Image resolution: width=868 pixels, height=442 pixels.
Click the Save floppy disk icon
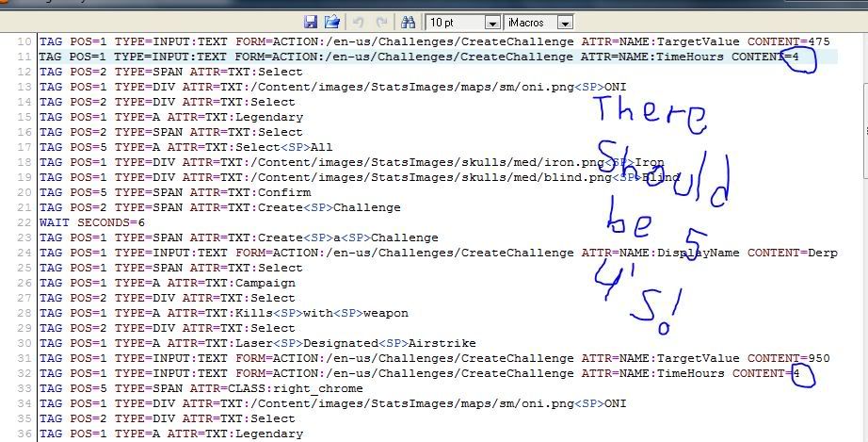311,22
